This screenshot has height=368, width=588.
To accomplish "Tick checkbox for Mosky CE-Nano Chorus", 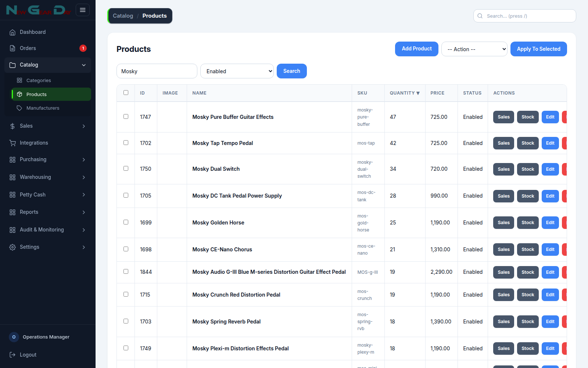I will [126, 249].
